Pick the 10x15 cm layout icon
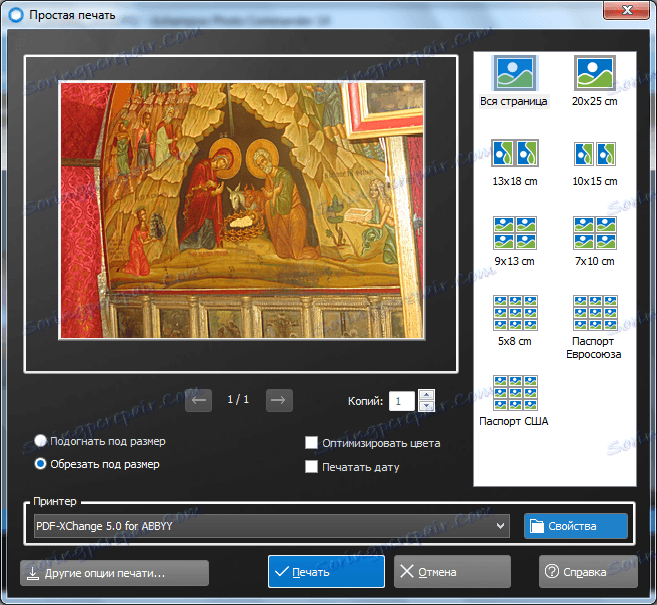Image resolution: width=657 pixels, height=605 pixels. 595,153
